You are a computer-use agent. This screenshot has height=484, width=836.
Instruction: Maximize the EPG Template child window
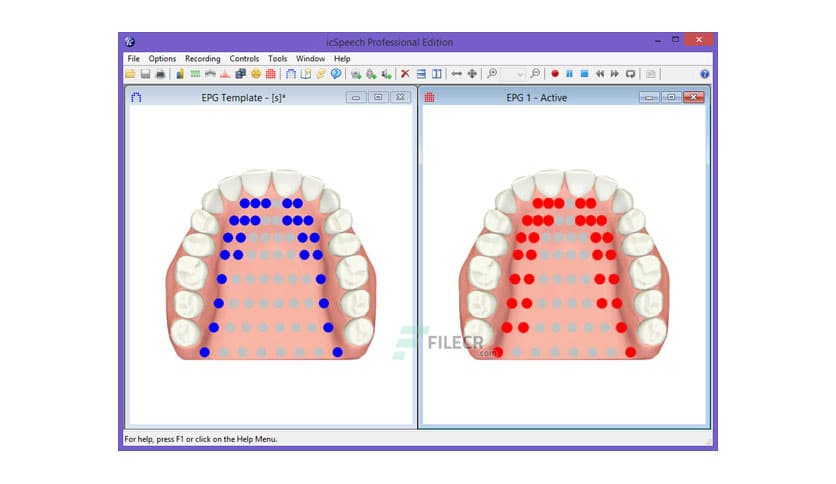378,97
